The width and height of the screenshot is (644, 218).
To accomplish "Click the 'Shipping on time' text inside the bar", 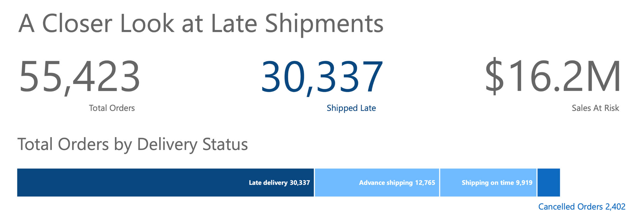I will click(x=488, y=183).
